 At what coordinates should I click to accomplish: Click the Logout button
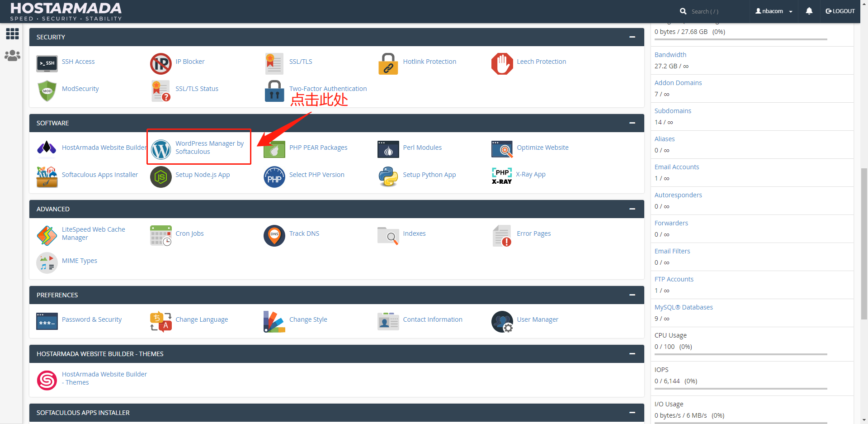[x=840, y=11]
